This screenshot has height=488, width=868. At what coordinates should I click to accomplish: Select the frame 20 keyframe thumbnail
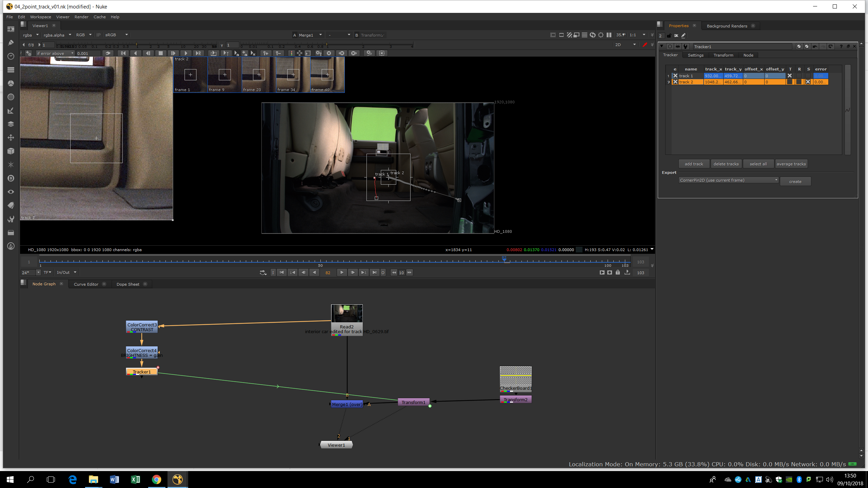[259, 75]
